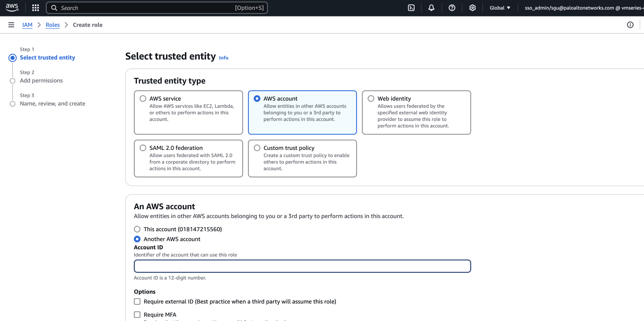Open the info panel circle icon

630,25
